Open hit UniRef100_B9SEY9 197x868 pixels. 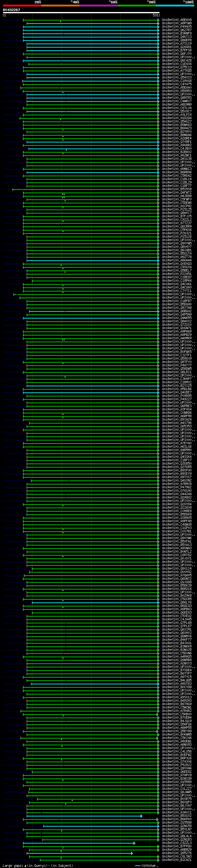[x=176, y=474]
